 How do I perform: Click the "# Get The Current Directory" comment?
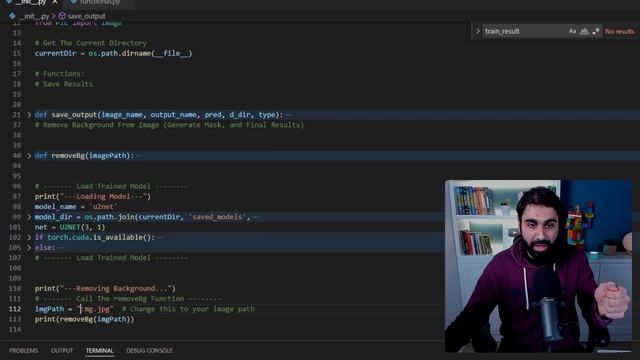point(91,43)
